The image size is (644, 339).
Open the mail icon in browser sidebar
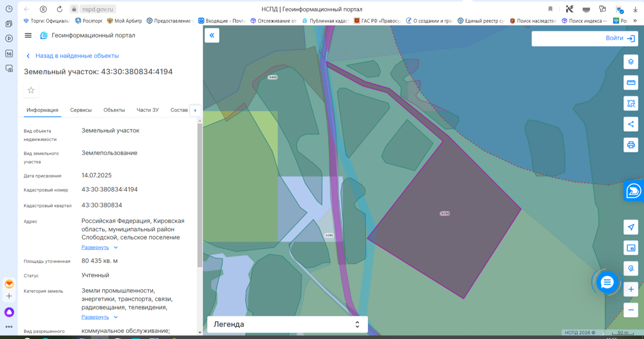9,284
